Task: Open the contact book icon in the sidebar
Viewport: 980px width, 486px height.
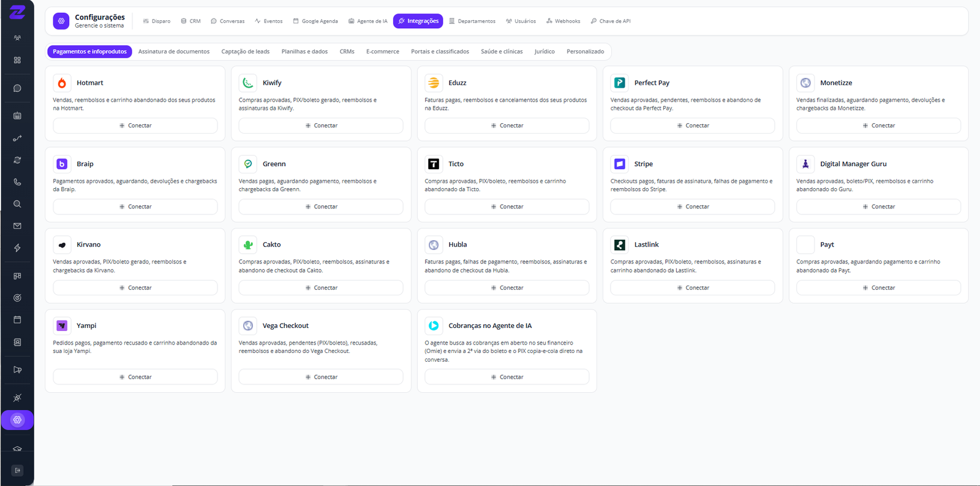Action: click(x=17, y=342)
